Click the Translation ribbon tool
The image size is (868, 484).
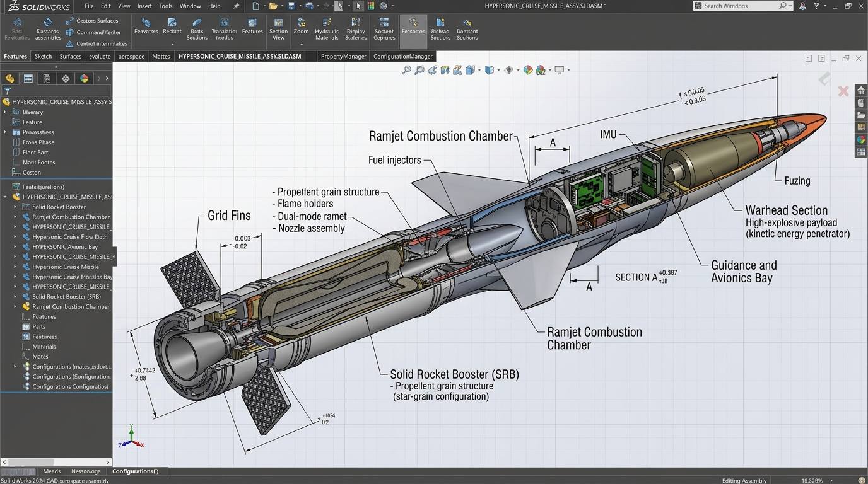224,30
